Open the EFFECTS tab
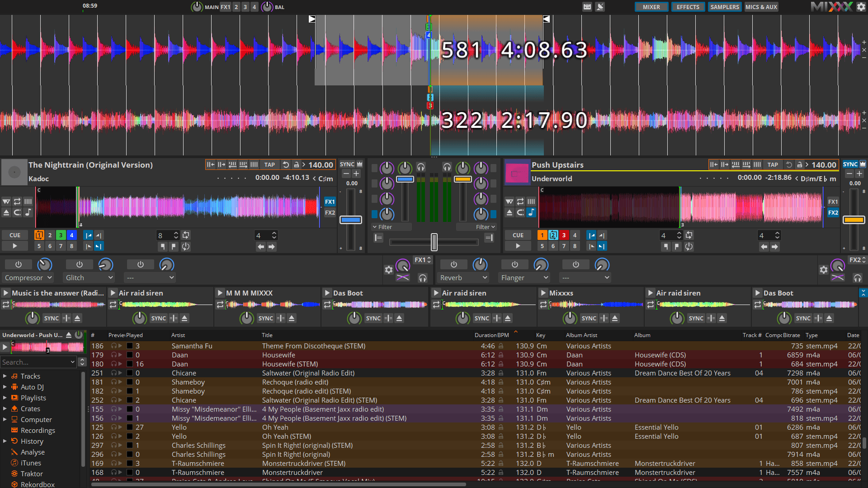The height and width of the screenshot is (488, 868). [688, 7]
